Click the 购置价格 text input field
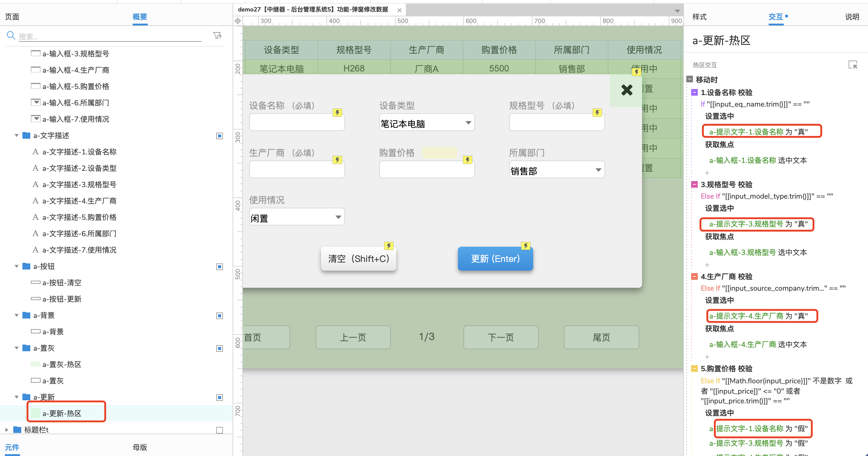The image size is (868, 456). point(427,170)
